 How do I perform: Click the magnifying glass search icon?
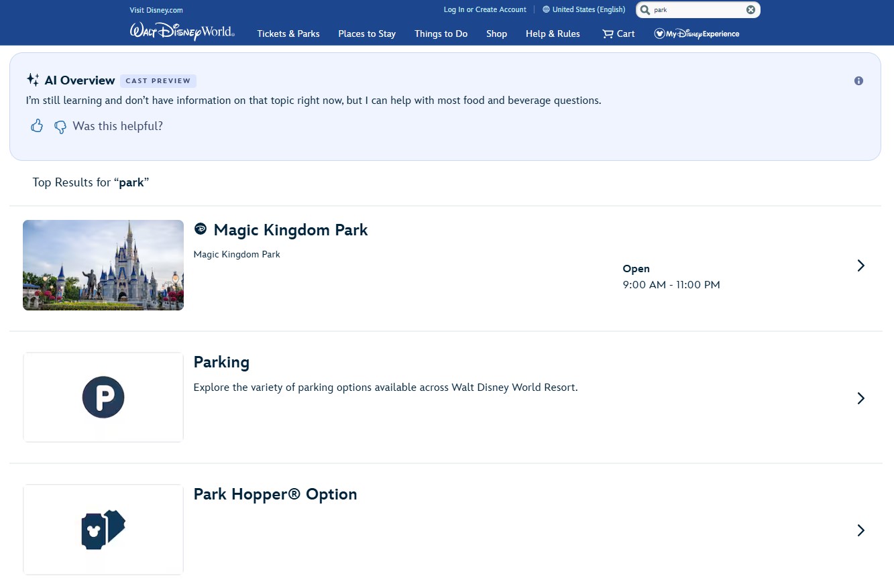pos(645,10)
